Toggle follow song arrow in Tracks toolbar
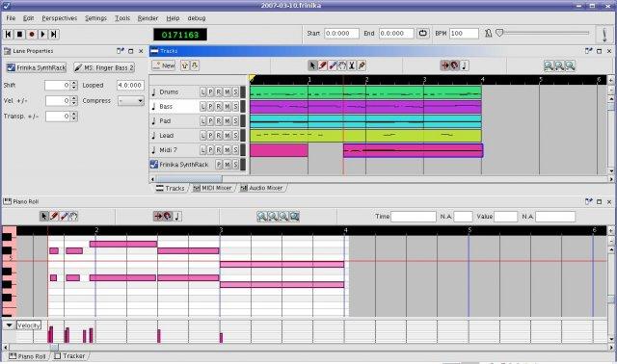Screen dimensions: 617x364 (x=445, y=65)
